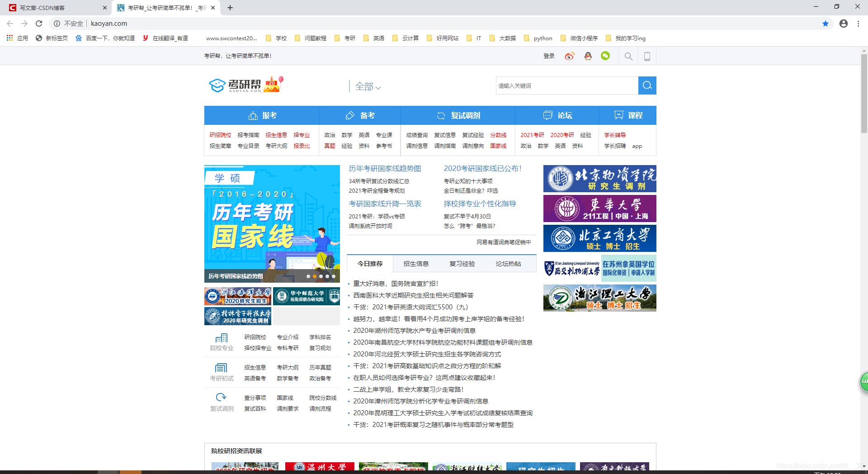The height and width of the screenshot is (474, 868).
Task: Click the 院校专业 buildings icon
Action: coord(221,338)
